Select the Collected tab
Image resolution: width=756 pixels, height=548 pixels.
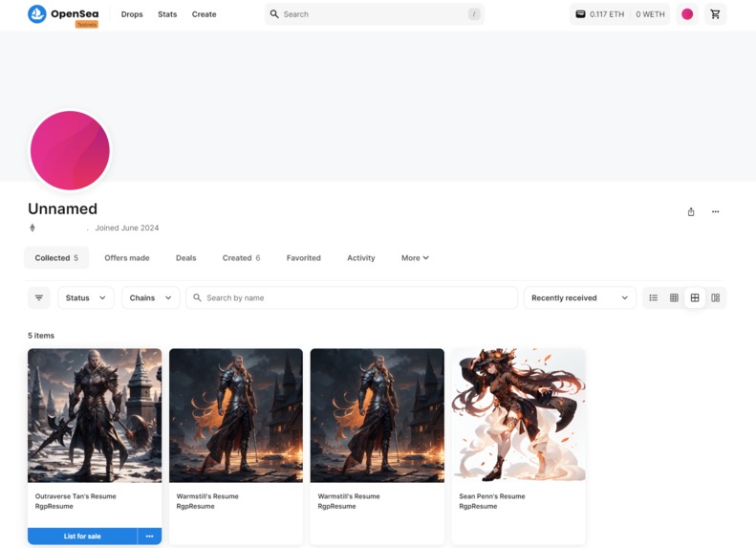(56, 258)
